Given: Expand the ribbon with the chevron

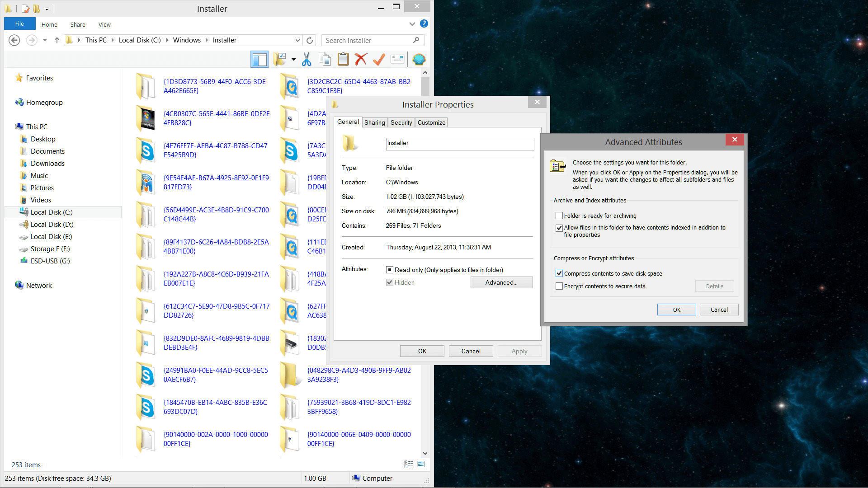Looking at the screenshot, I should [412, 24].
